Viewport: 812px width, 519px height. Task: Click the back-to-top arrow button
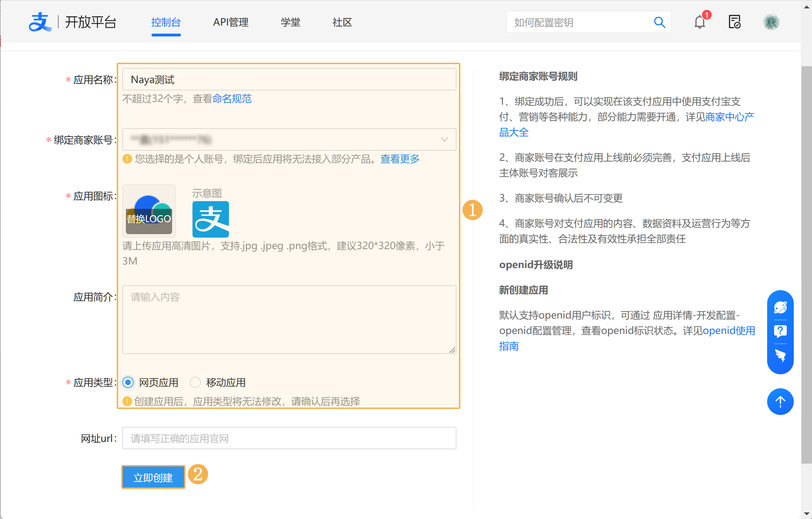[780, 401]
